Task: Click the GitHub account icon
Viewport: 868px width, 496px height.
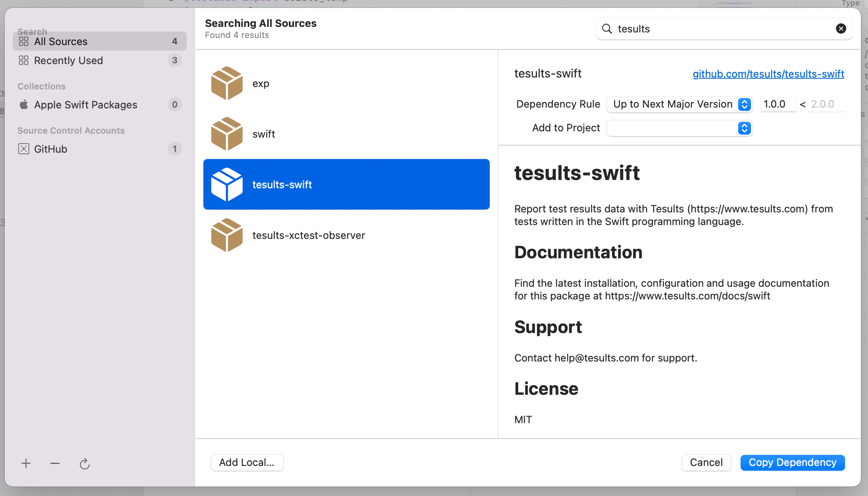Action: [24, 149]
